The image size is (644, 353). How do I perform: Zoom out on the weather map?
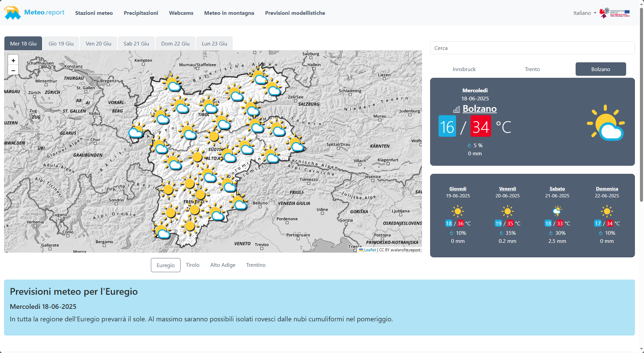(x=13, y=70)
